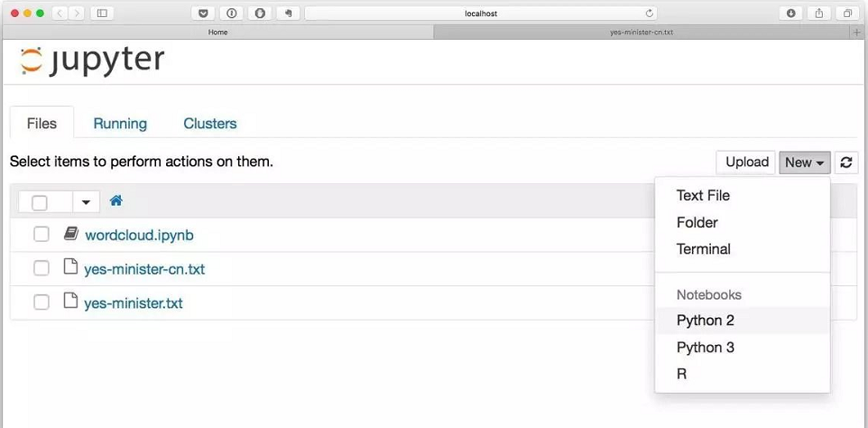The image size is (868, 428).
Task: Show Safari downloads
Action: (791, 14)
